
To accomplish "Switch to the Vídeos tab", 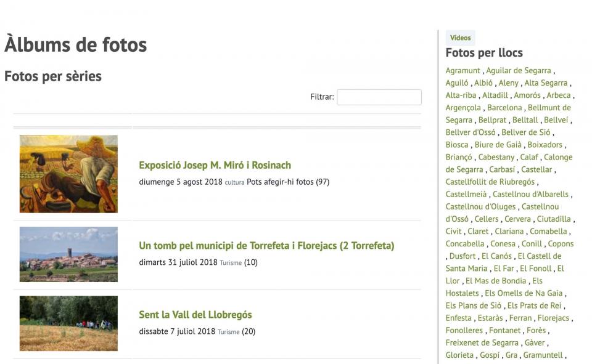I will click(460, 38).
